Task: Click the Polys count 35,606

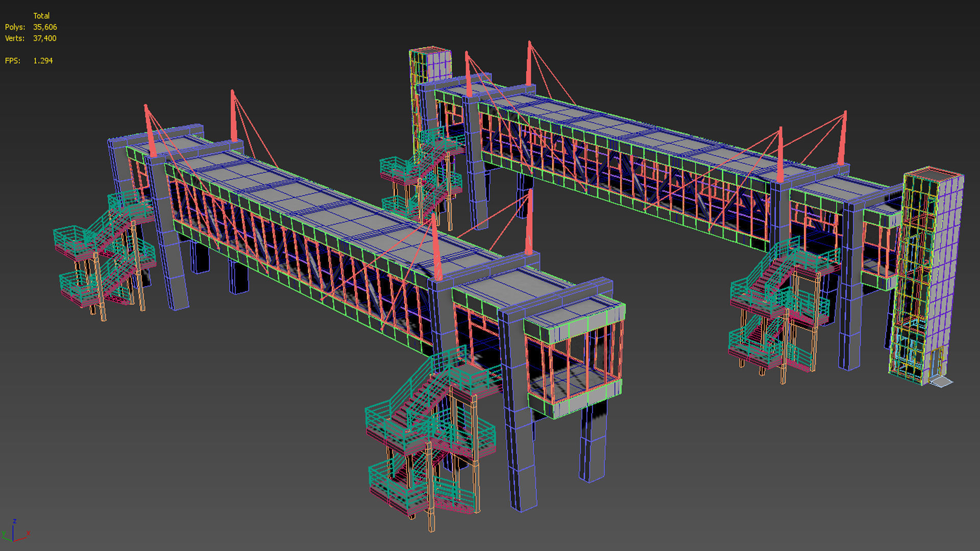Action: click(x=45, y=27)
